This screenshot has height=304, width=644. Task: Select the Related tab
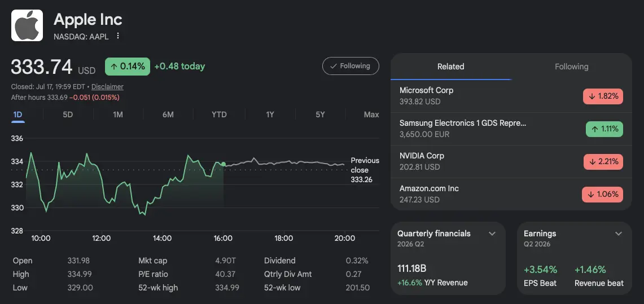pyautogui.click(x=450, y=67)
